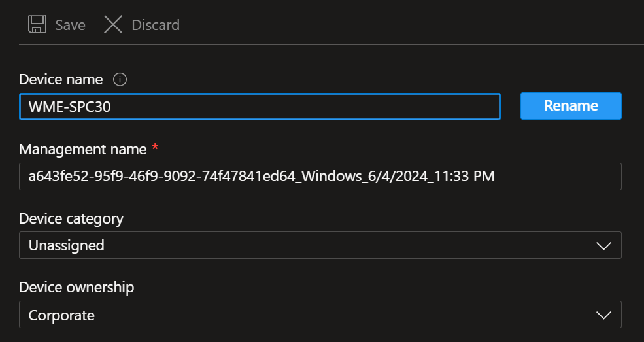
Task: Click the Device ownership chevron arrow
Action: 603,315
